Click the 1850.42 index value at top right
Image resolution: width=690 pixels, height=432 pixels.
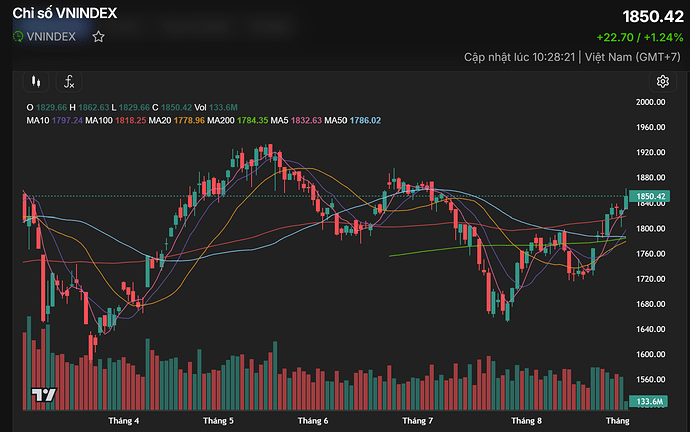[653, 17]
